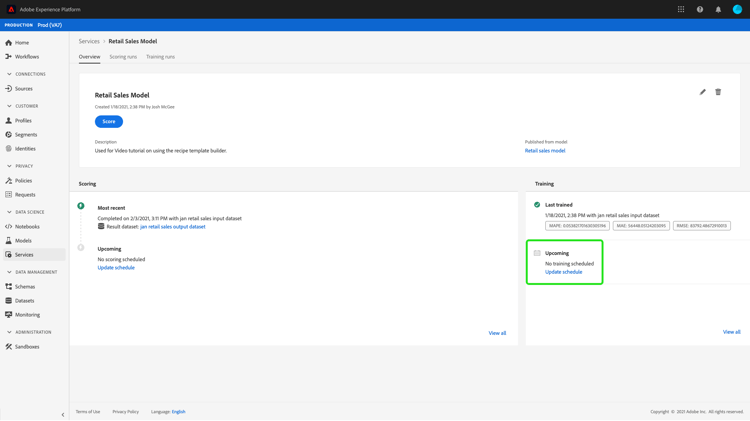Click the Models flask icon
750x421 pixels.
pos(9,240)
